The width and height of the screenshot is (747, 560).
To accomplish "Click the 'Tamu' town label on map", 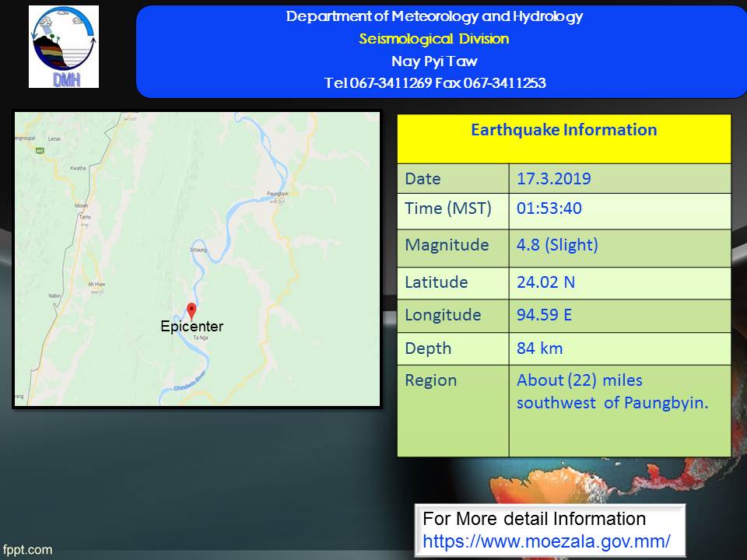I will coord(85,217).
